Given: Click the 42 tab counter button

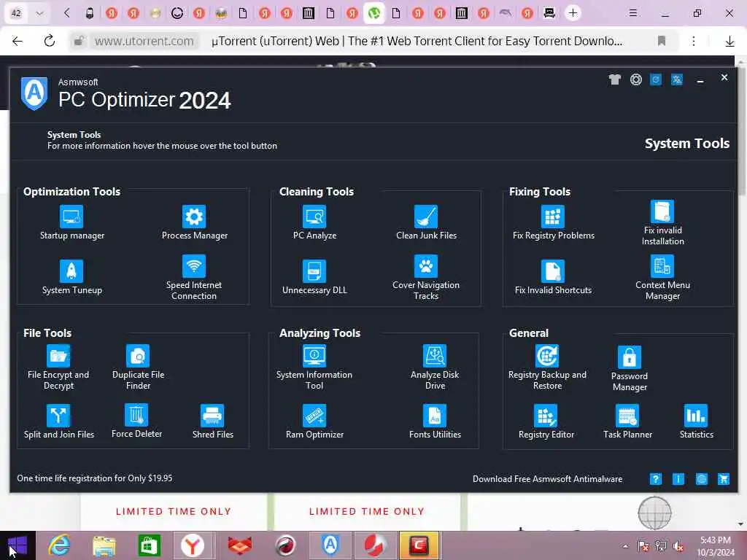Looking at the screenshot, I should pyautogui.click(x=16, y=13).
